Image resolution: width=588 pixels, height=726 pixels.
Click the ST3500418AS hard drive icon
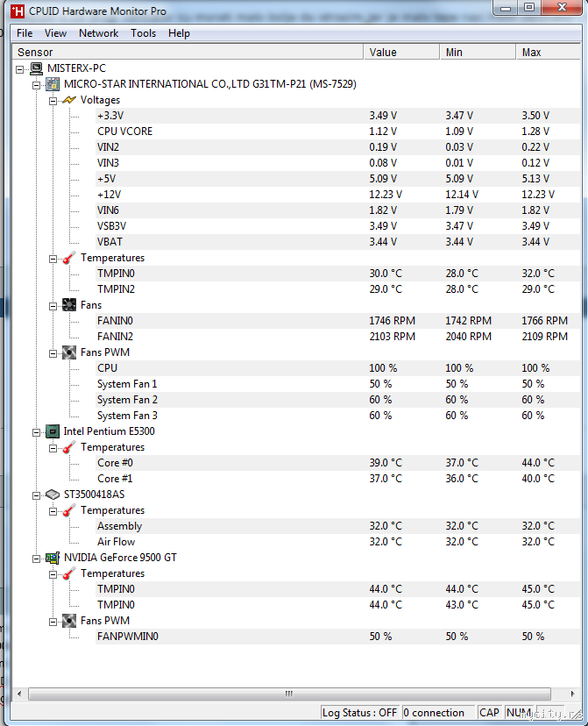coord(53,495)
